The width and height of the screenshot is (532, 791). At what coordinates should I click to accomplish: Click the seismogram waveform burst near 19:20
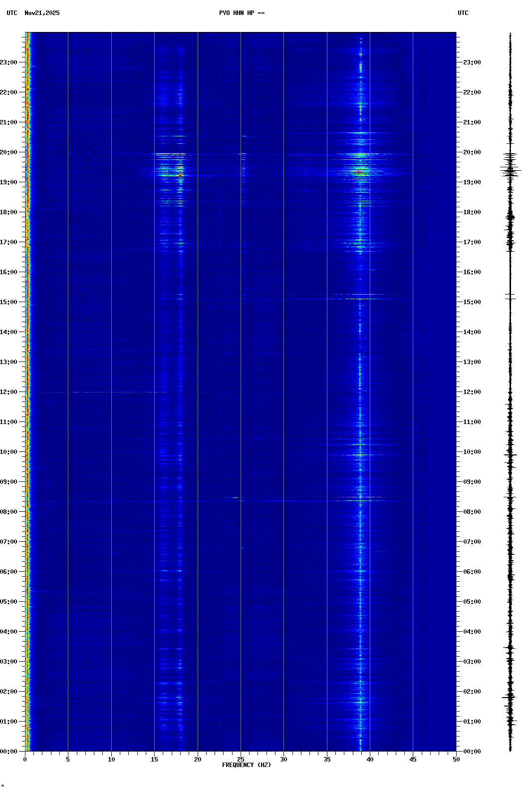(510, 170)
